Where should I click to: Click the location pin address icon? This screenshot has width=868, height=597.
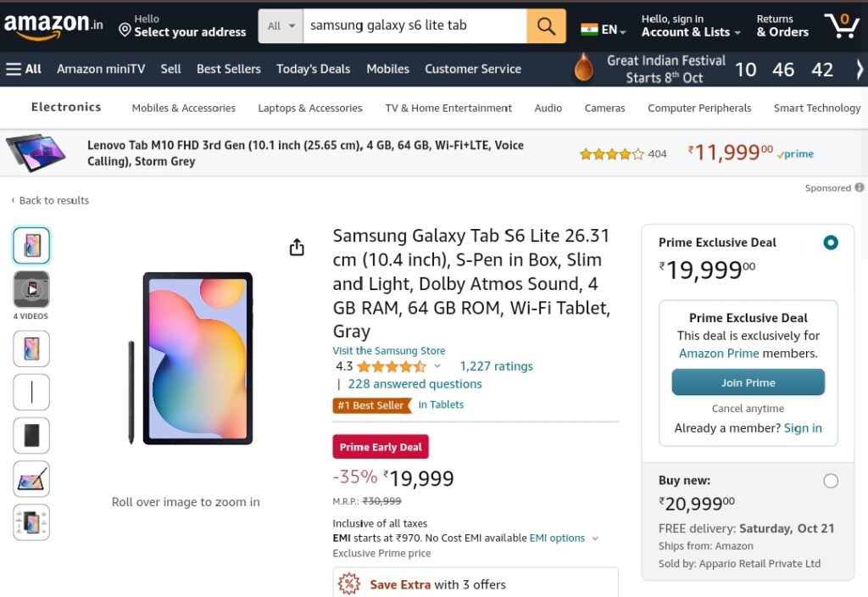[x=125, y=30]
